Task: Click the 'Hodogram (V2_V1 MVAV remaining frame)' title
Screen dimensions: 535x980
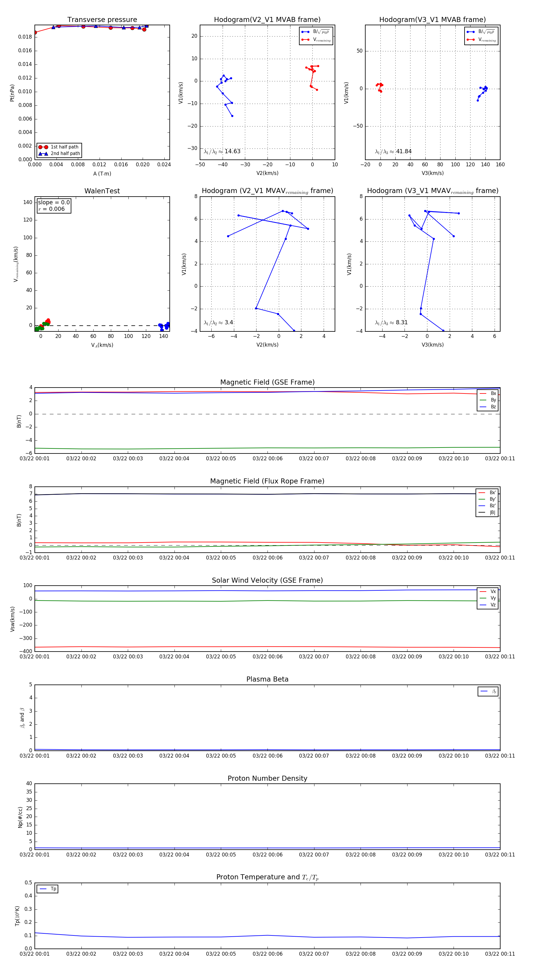Action: pos(267,191)
